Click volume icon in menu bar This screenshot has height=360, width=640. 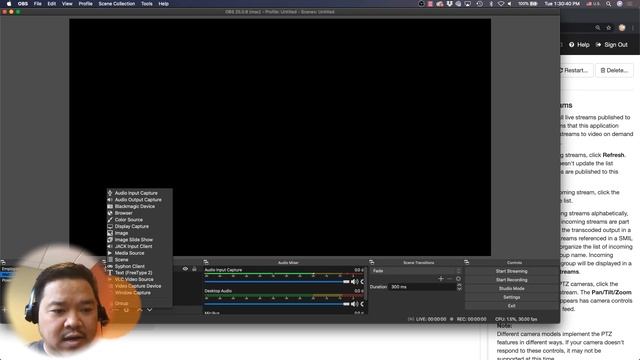[509, 4]
